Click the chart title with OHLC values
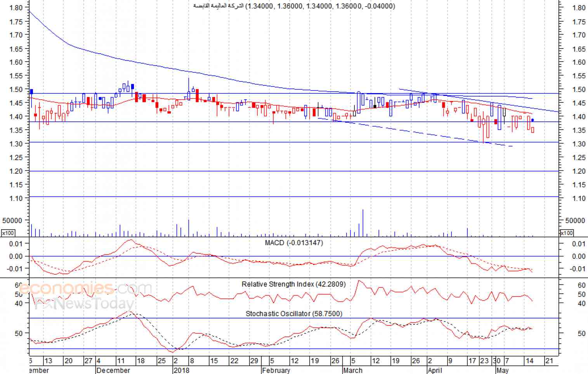Image resolution: width=588 pixels, height=374 pixels. 294,6
